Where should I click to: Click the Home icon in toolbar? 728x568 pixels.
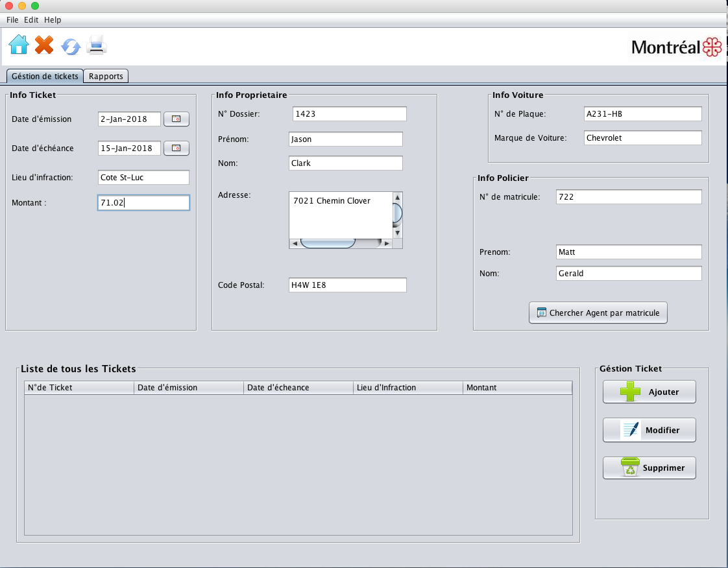coord(19,45)
